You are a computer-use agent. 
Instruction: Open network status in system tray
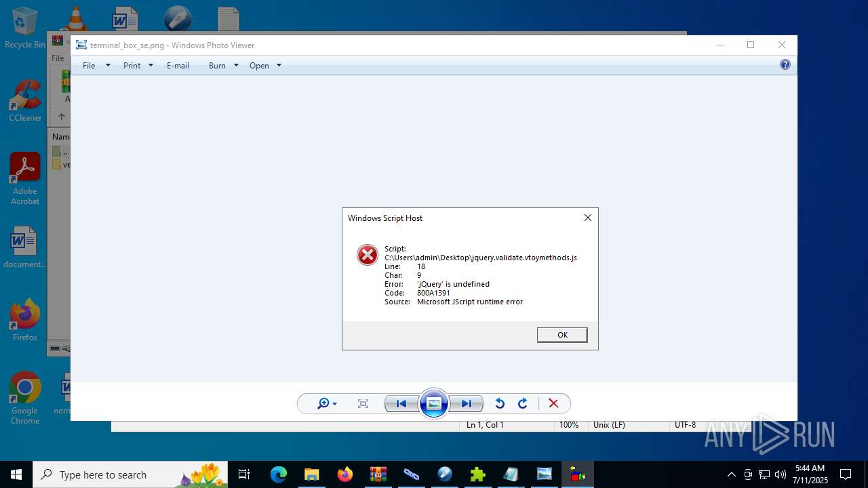click(x=764, y=474)
